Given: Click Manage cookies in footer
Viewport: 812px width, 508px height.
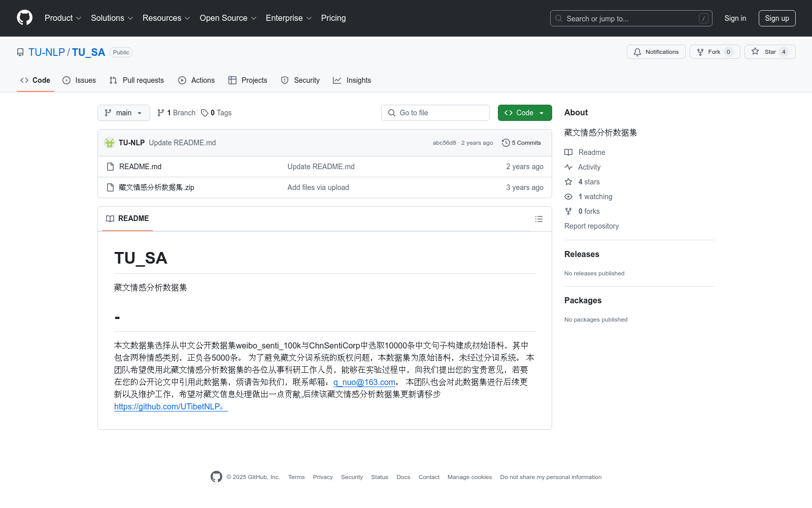Looking at the screenshot, I should click(469, 477).
